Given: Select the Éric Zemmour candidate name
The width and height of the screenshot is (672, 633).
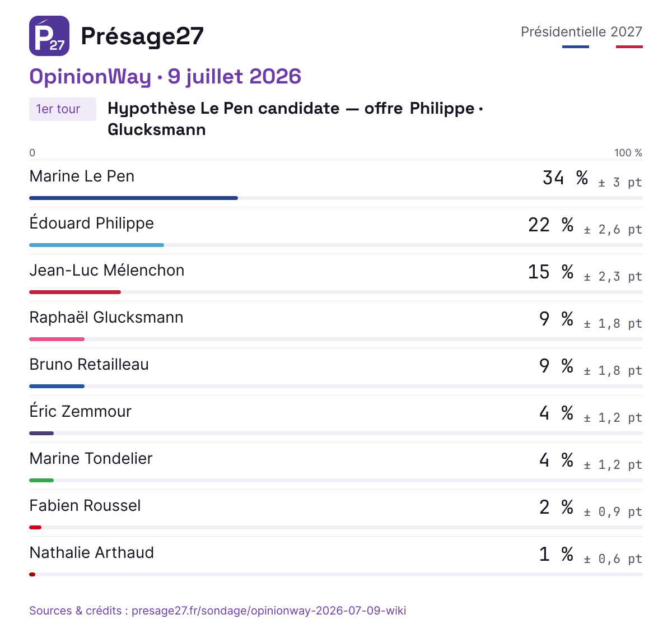Looking at the screenshot, I should point(80,411).
